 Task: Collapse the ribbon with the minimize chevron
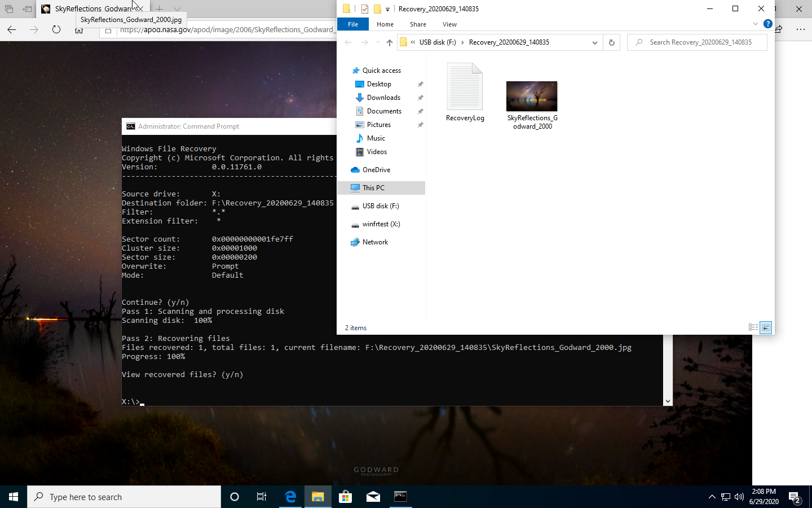click(756, 24)
